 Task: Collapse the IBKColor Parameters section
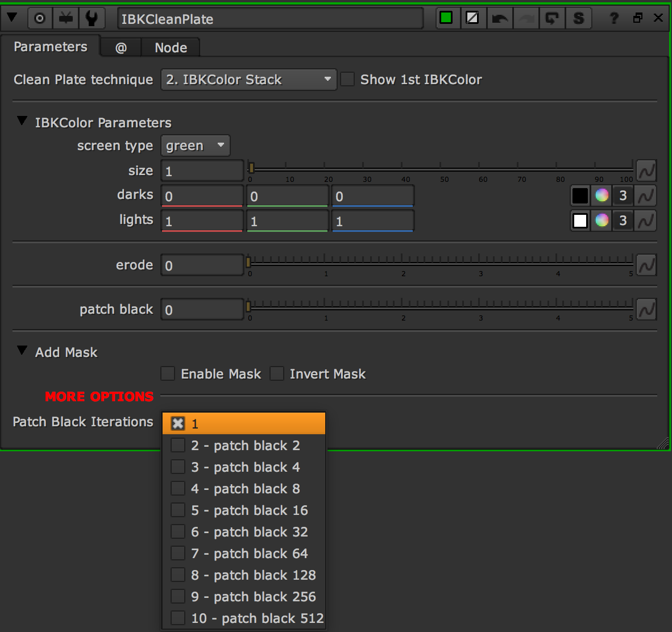coord(22,121)
